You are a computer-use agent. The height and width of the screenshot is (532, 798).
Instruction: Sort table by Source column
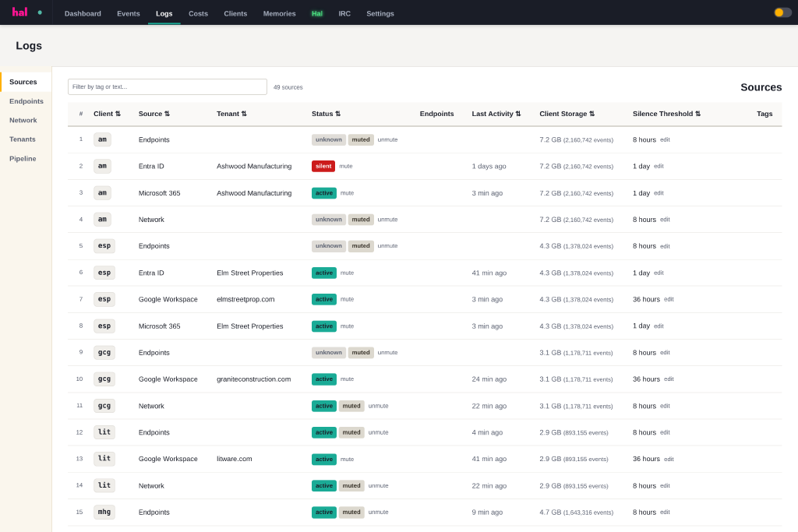154,114
